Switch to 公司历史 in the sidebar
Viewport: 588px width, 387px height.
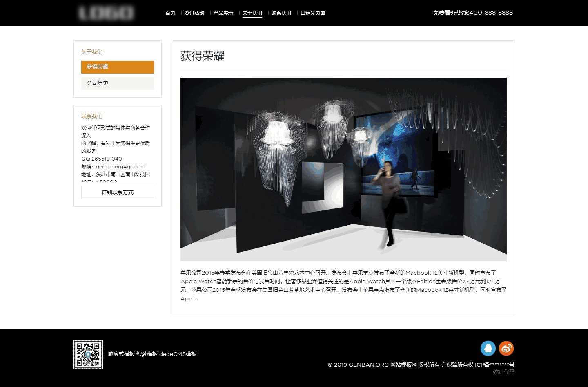tap(118, 83)
